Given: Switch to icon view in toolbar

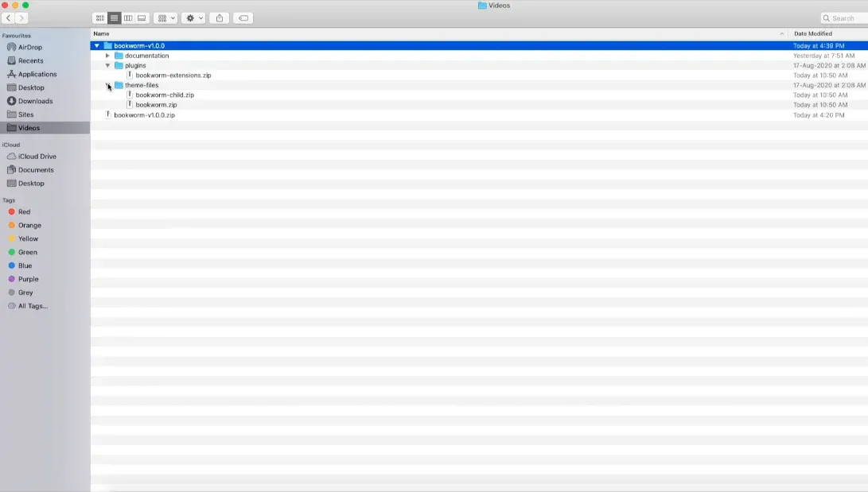Looking at the screenshot, I should (x=99, y=18).
